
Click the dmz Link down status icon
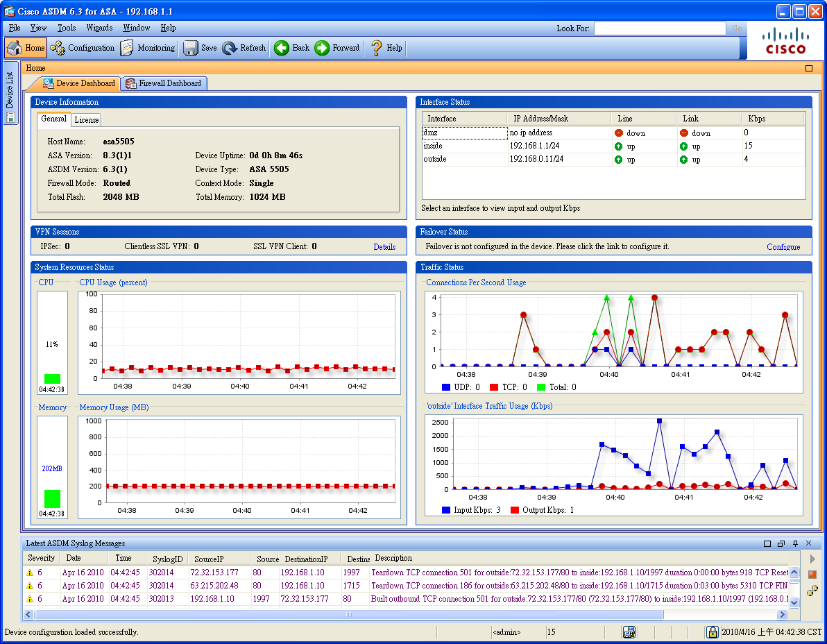[684, 133]
